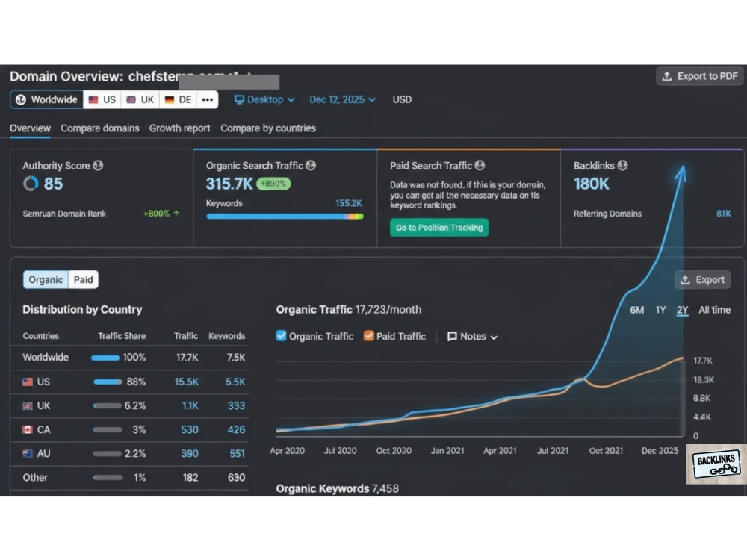This screenshot has width=747, height=560.
Task: Open the Dec 12, 2025 date dropdown
Action: [x=342, y=99]
